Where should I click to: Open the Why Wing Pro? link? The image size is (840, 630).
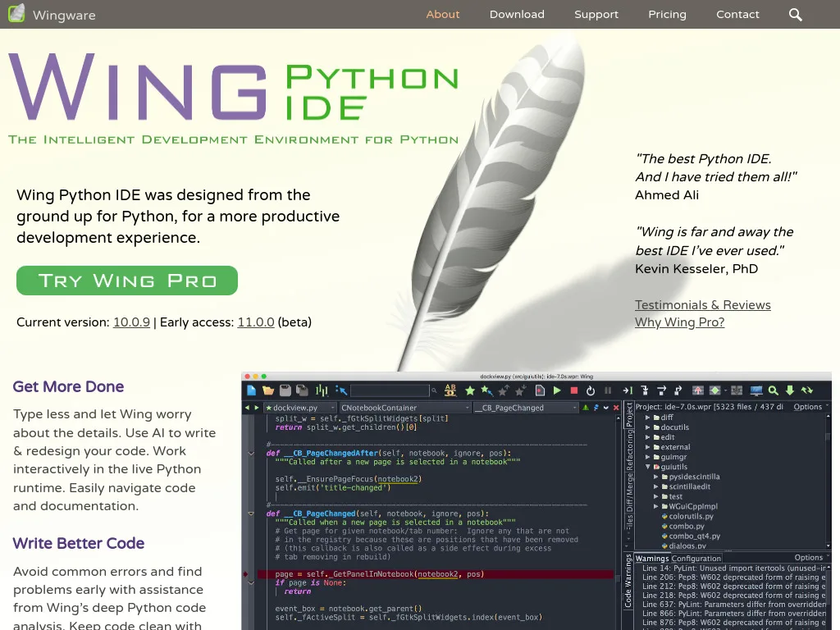[x=679, y=322]
